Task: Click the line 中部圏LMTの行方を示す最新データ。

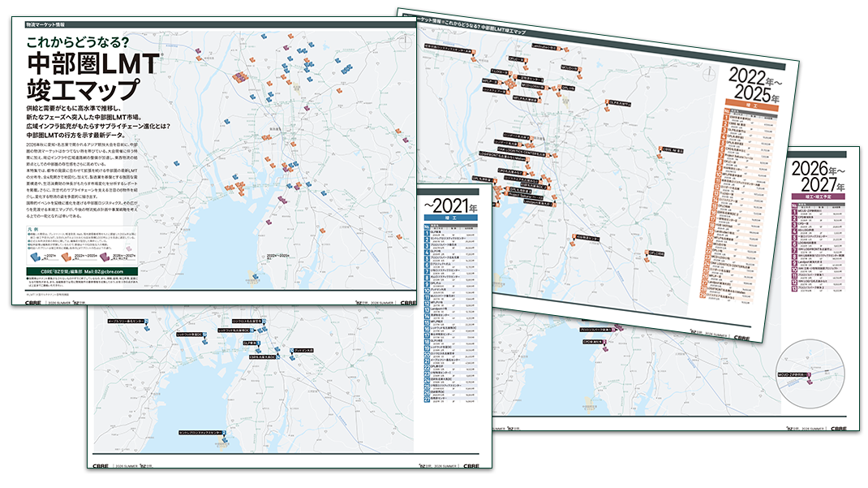Action: (76, 135)
